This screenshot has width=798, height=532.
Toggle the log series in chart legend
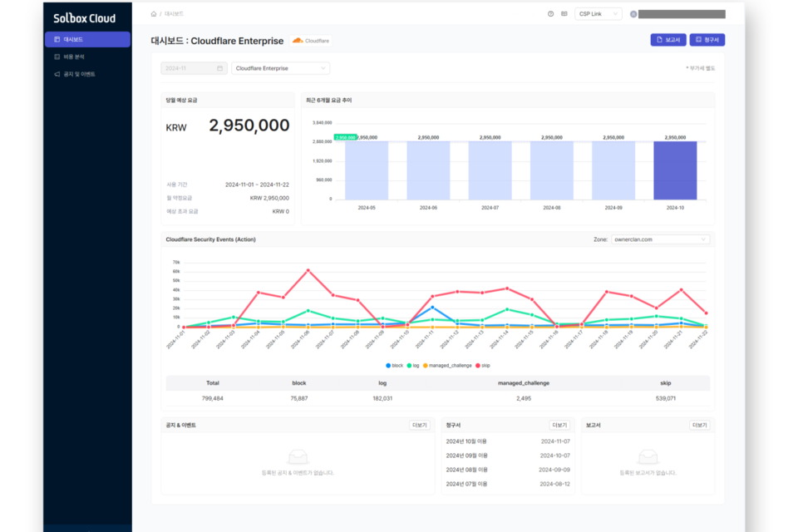pos(414,365)
